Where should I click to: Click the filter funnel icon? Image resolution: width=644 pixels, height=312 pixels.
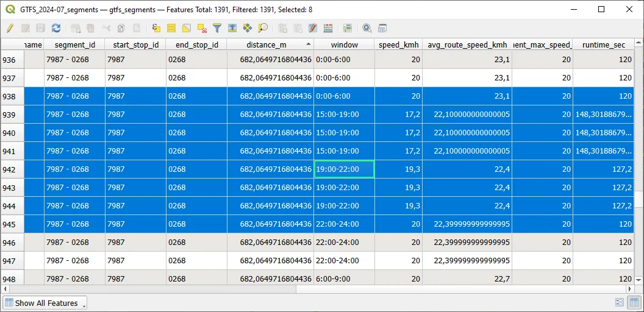[x=217, y=28]
